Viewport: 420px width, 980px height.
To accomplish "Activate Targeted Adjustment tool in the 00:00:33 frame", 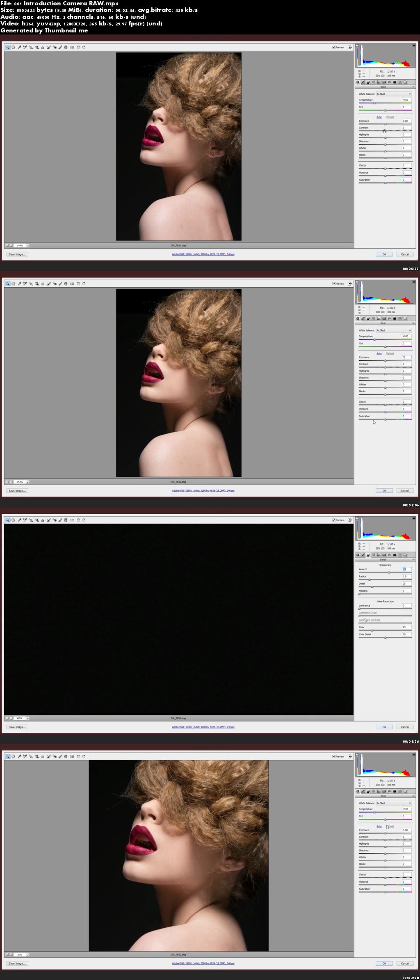I will [x=31, y=47].
